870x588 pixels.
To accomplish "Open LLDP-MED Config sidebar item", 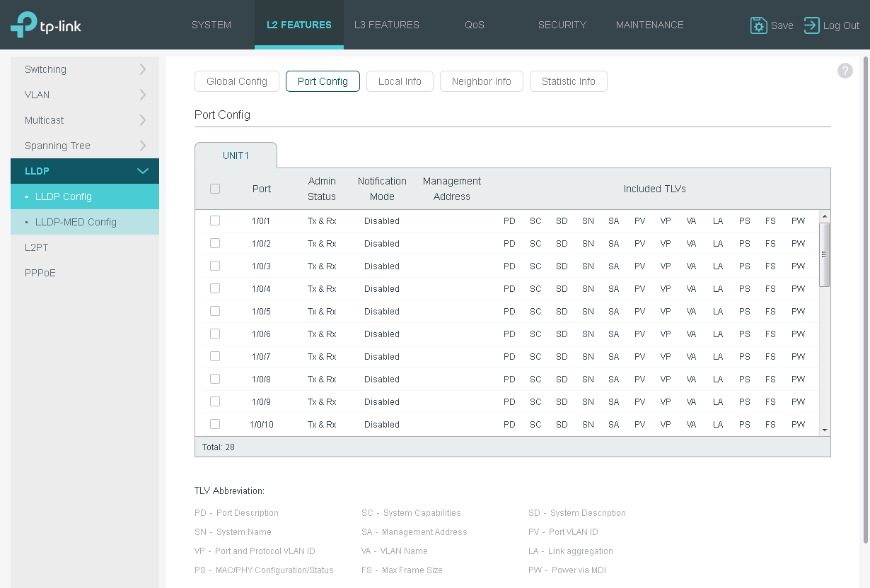I will [85, 222].
